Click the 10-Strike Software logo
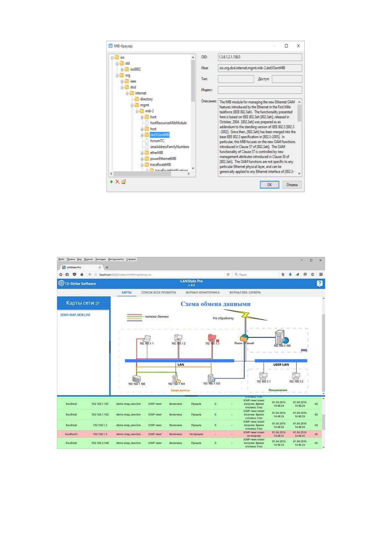 coord(77,283)
